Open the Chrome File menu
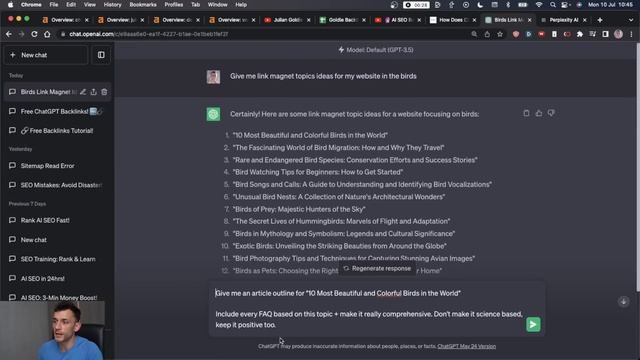Image resolution: width=640 pixels, height=360 pixels. (x=54, y=5)
